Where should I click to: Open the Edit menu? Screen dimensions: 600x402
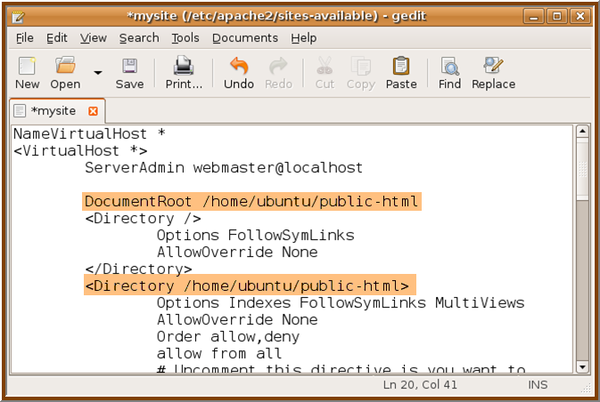click(x=56, y=37)
